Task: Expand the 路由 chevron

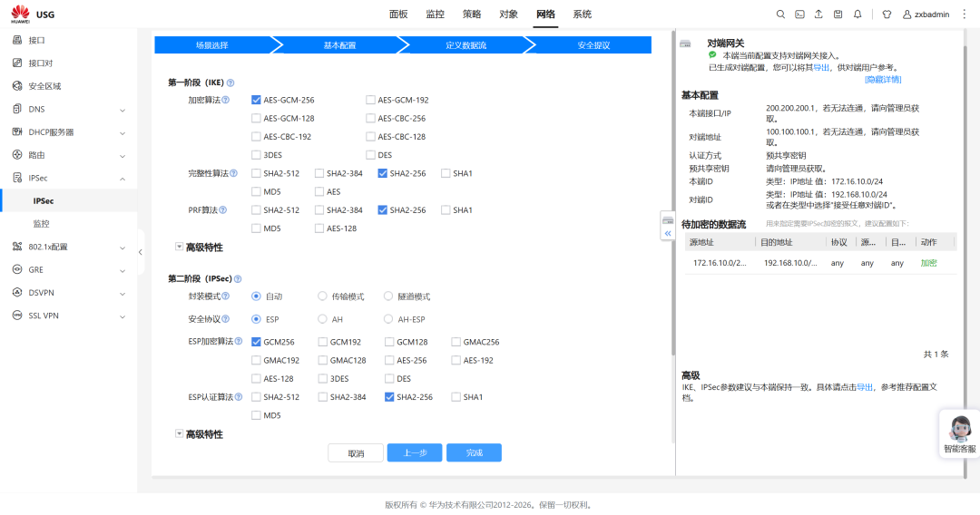Action: pyautogui.click(x=122, y=156)
